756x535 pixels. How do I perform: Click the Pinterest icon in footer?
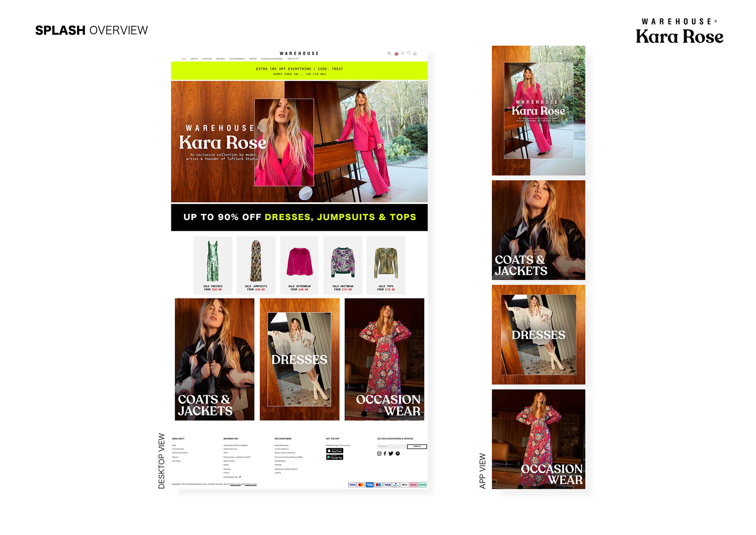[398, 453]
